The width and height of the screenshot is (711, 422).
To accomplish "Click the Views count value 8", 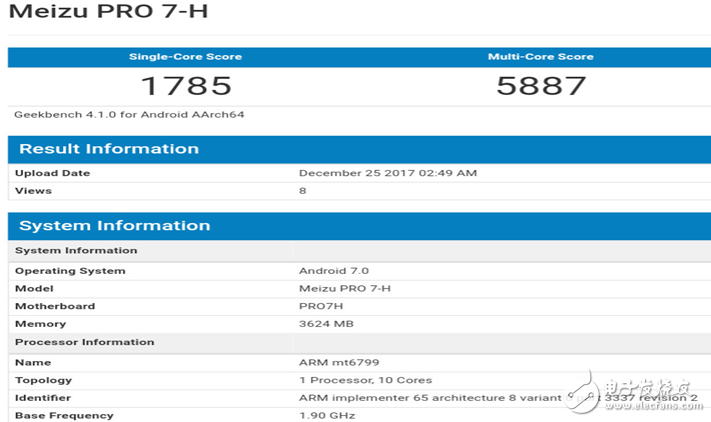I will (x=303, y=190).
